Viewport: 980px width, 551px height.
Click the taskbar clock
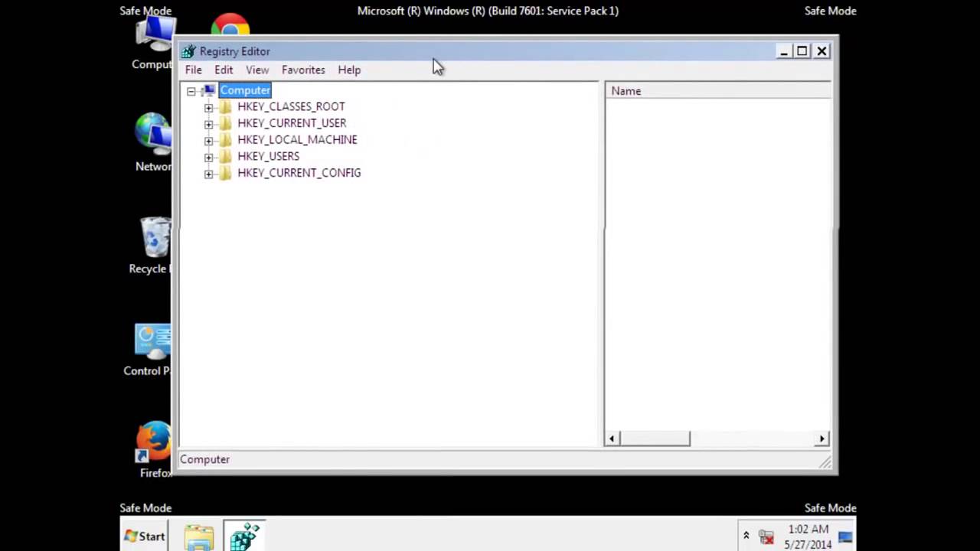[808, 536]
